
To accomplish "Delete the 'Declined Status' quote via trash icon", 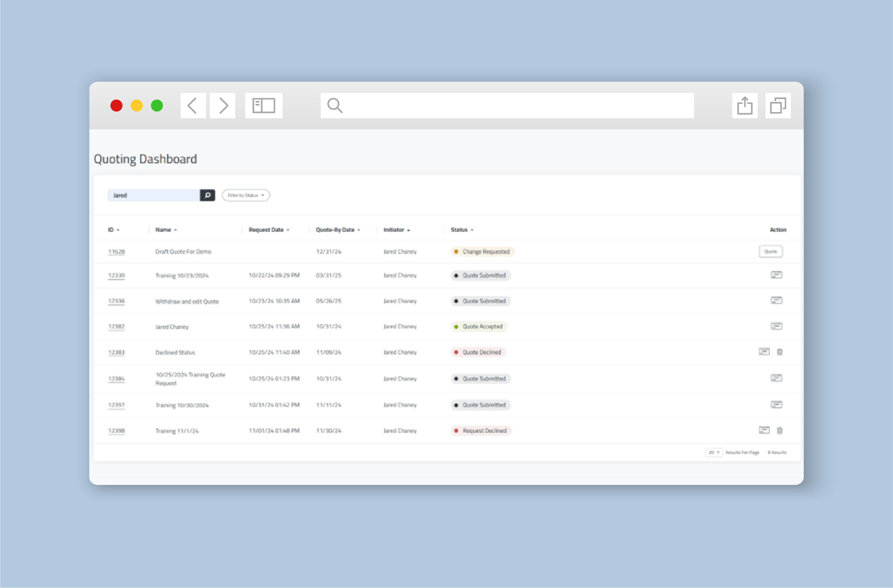I will 780,352.
